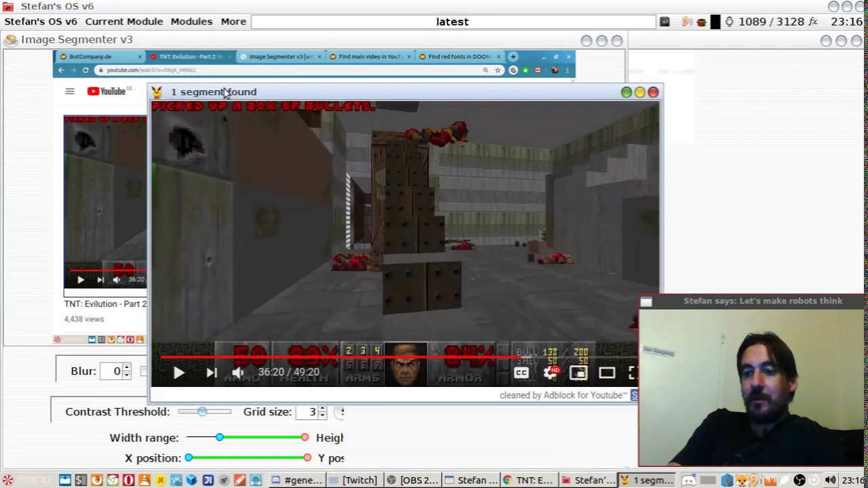The width and height of the screenshot is (868, 488).
Task: Skip to next video in segment window
Action: 212,372
